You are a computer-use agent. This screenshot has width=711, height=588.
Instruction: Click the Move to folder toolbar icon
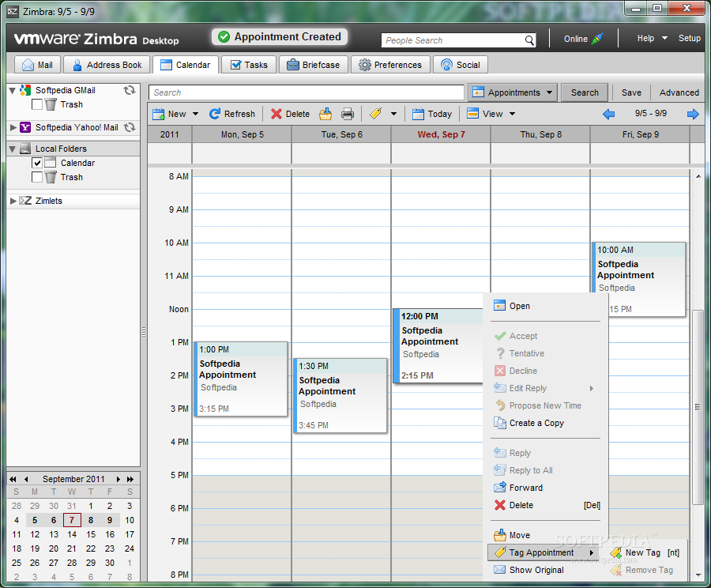pyautogui.click(x=325, y=114)
